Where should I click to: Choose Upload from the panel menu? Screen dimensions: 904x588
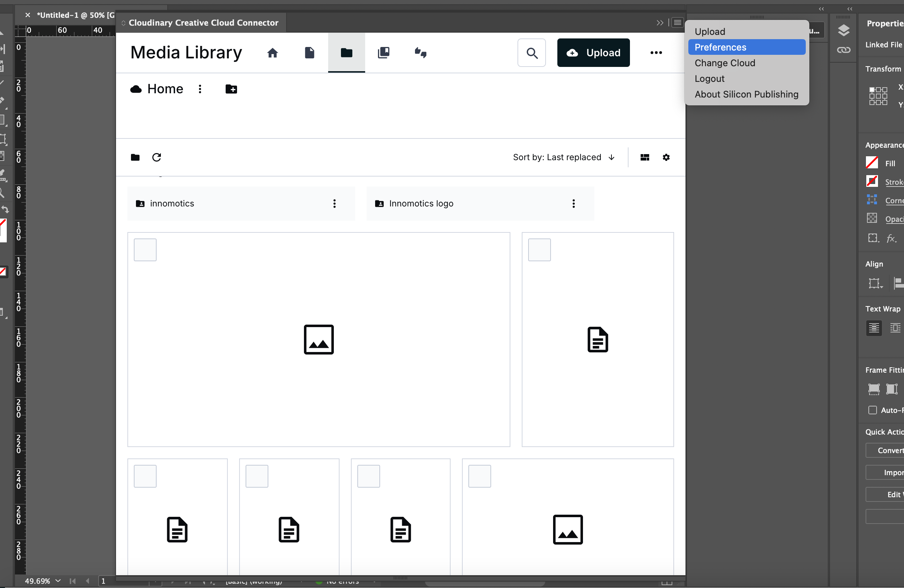pyautogui.click(x=747, y=32)
